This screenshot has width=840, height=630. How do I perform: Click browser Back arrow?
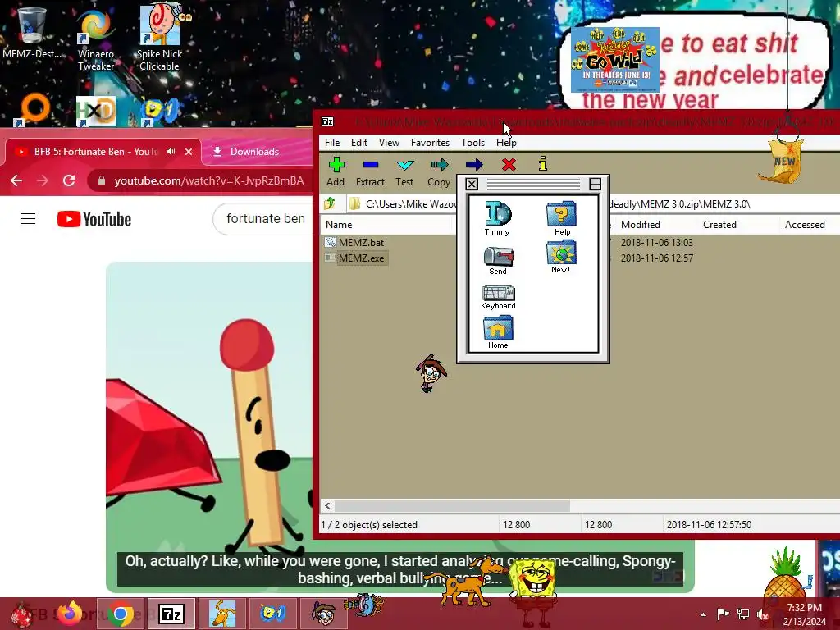[16, 180]
